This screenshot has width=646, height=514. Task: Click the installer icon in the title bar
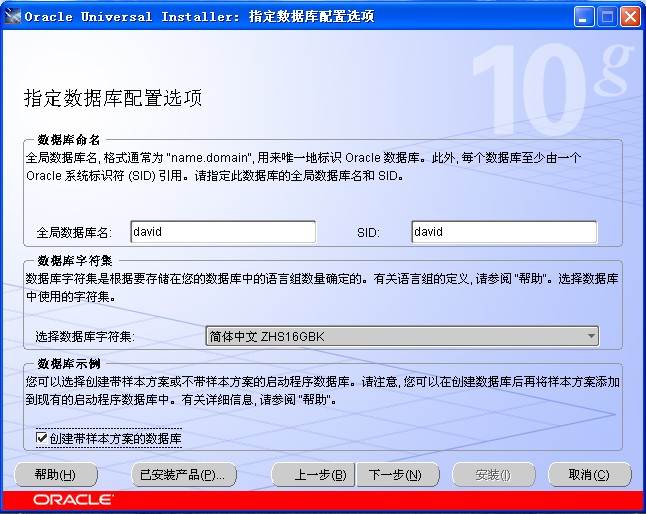pyautogui.click(x=12, y=16)
